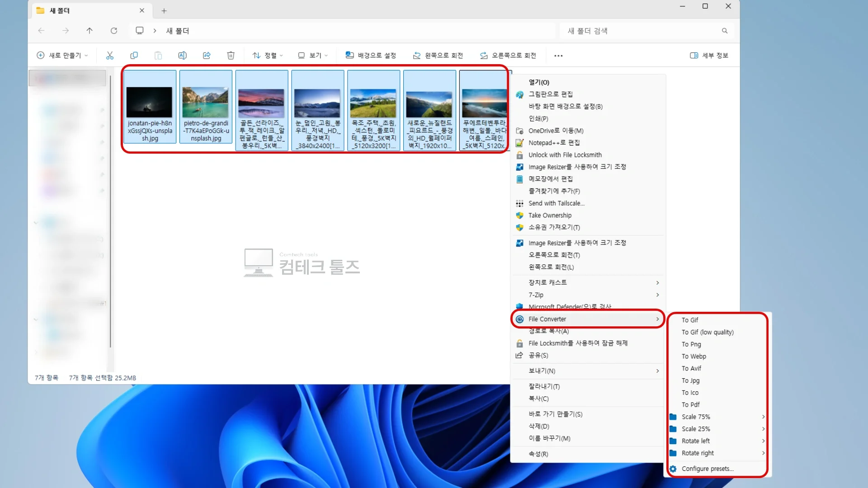Click 오른쪽으로 회전 toolbar button
This screenshot has width=868, height=488.
(508, 55)
